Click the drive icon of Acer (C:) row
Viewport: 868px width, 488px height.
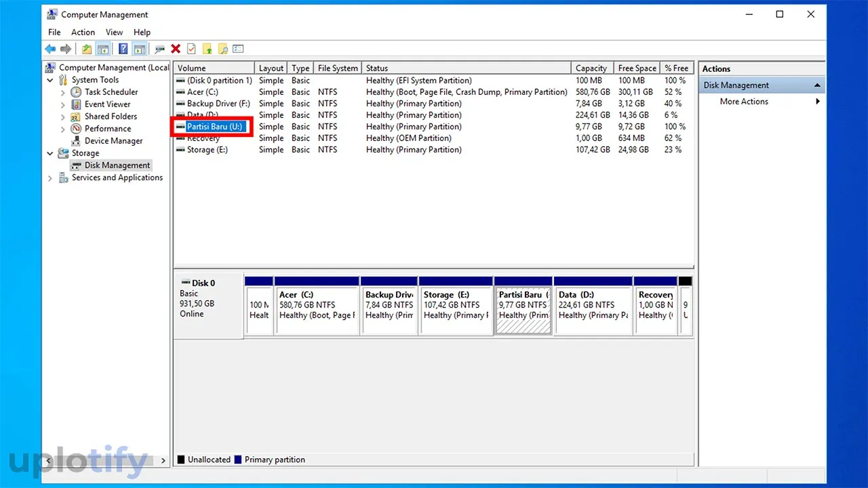[x=180, y=92]
